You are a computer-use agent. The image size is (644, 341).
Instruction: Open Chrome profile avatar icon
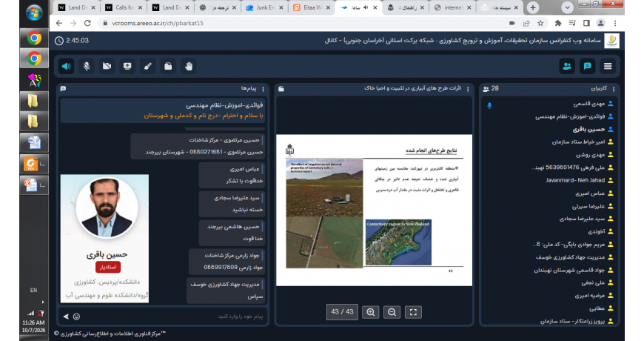point(600,23)
